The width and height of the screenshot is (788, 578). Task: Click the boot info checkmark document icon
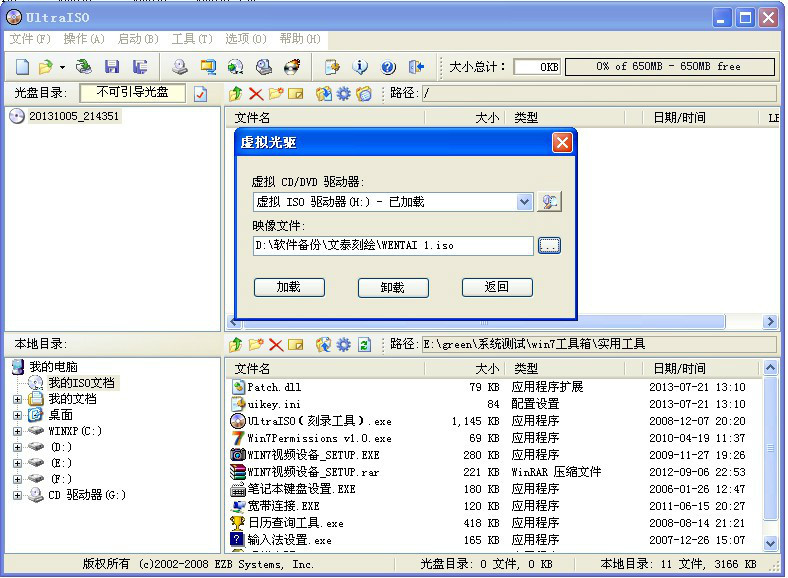click(201, 93)
